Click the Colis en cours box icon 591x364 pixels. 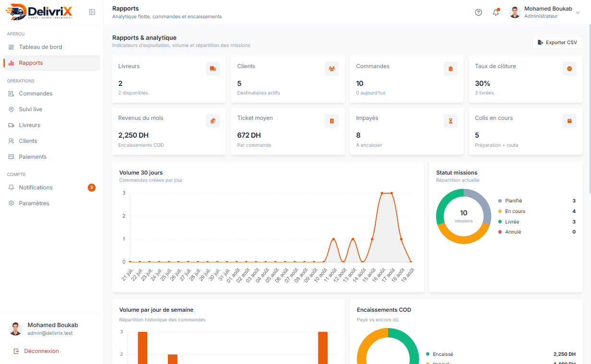[569, 121]
